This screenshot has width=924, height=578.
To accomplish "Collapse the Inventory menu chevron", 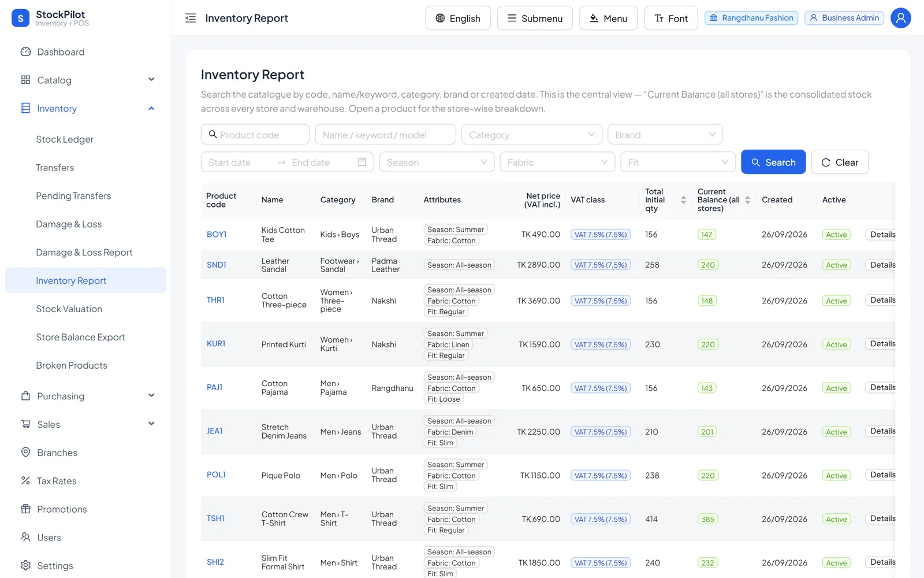I will pyautogui.click(x=151, y=108).
